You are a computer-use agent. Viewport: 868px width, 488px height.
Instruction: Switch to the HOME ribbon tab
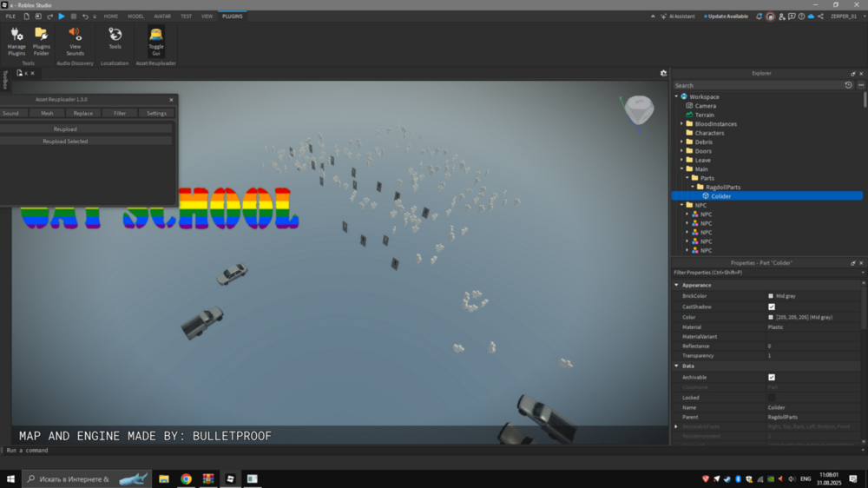pos(111,16)
